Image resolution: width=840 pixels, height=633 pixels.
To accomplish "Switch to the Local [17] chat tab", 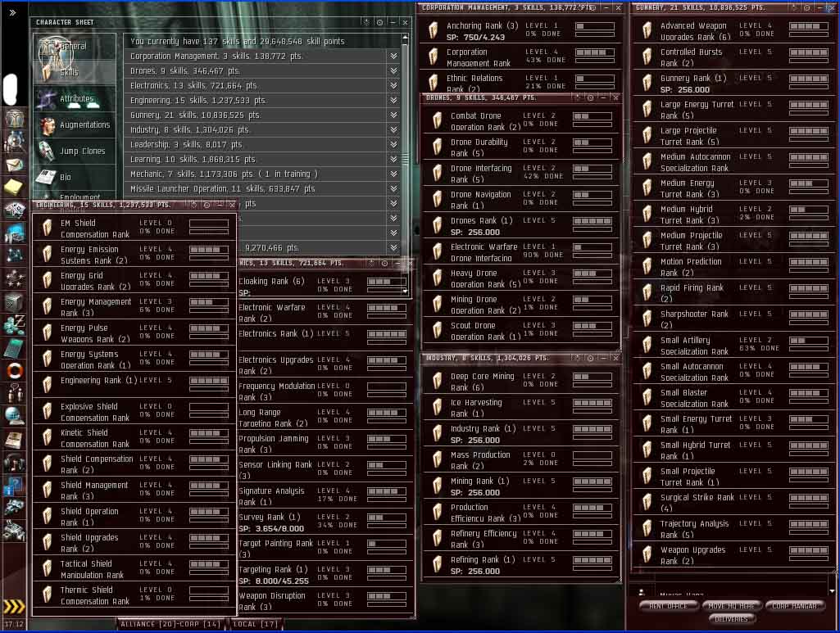I will click(x=255, y=624).
